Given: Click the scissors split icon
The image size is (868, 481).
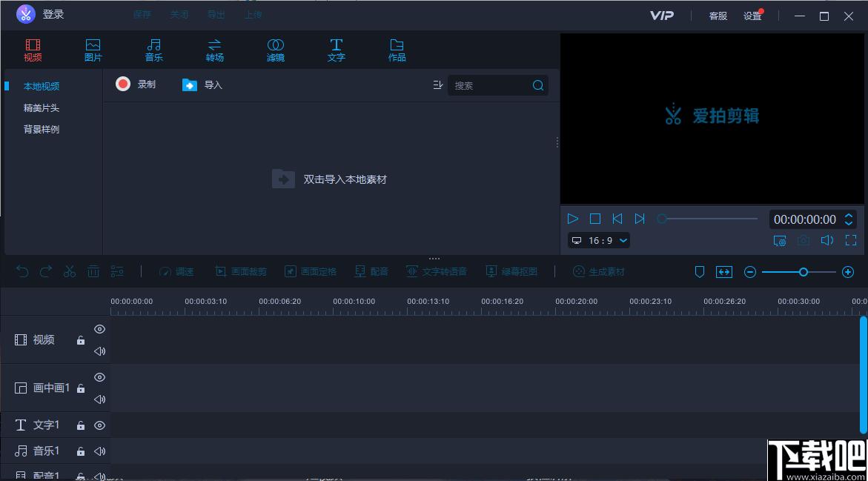Looking at the screenshot, I should pos(69,271).
